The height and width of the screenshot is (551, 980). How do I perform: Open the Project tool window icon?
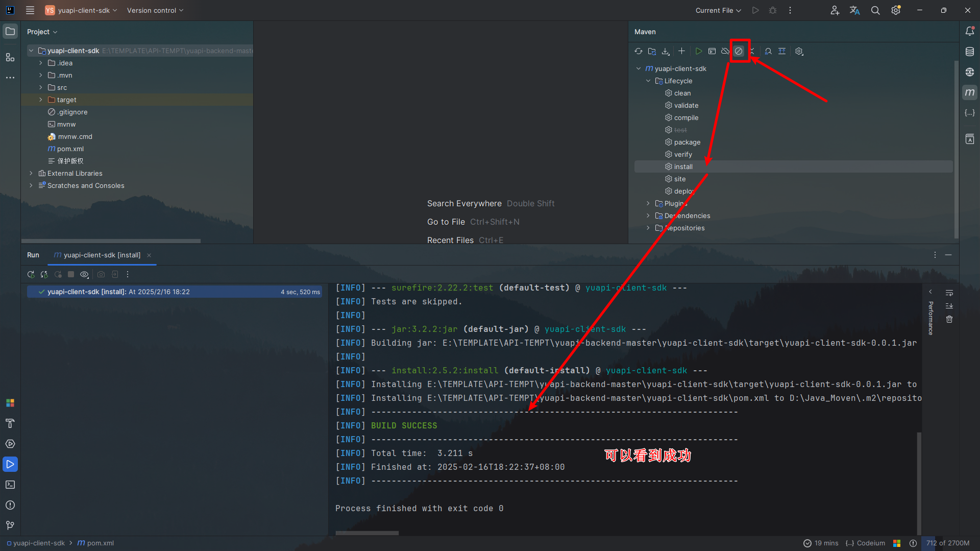click(x=10, y=32)
